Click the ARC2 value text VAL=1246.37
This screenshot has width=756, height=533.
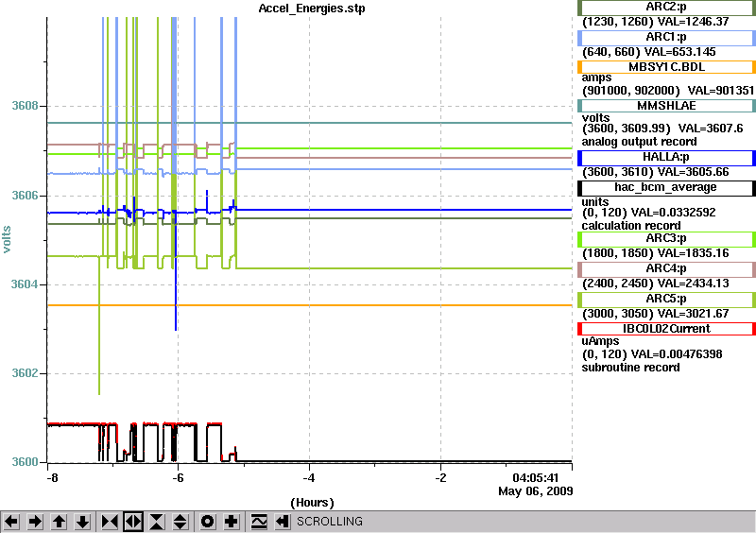tap(692, 22)
